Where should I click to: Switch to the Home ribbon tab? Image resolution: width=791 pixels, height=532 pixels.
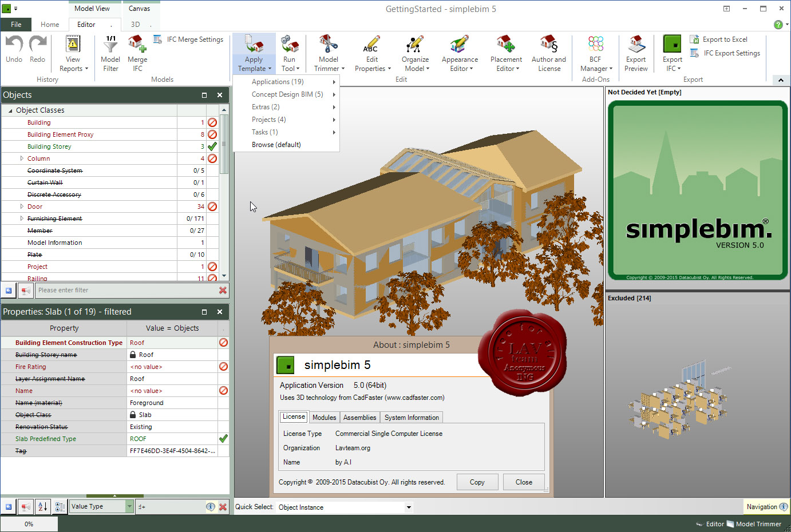coord(50,25)
